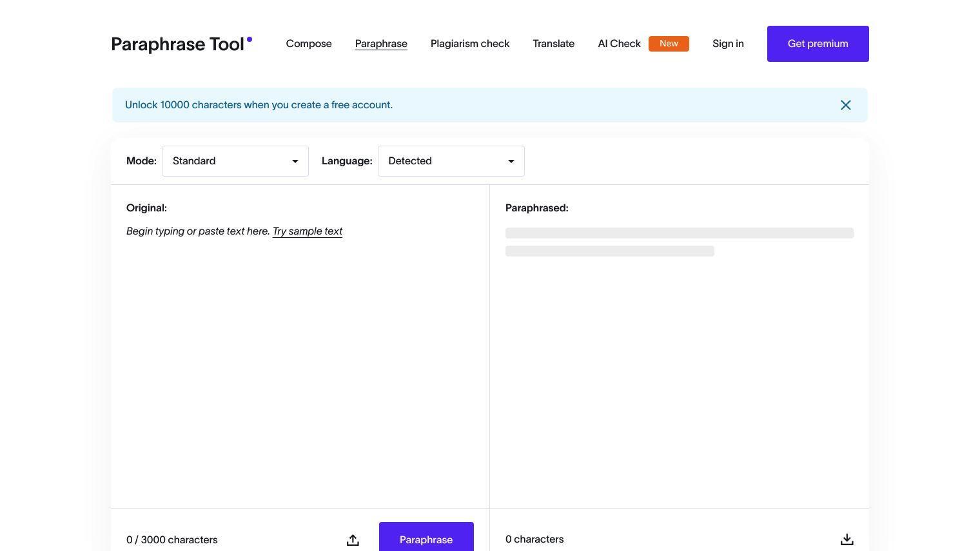Click the purple Paraphrase button

point(426,537)
